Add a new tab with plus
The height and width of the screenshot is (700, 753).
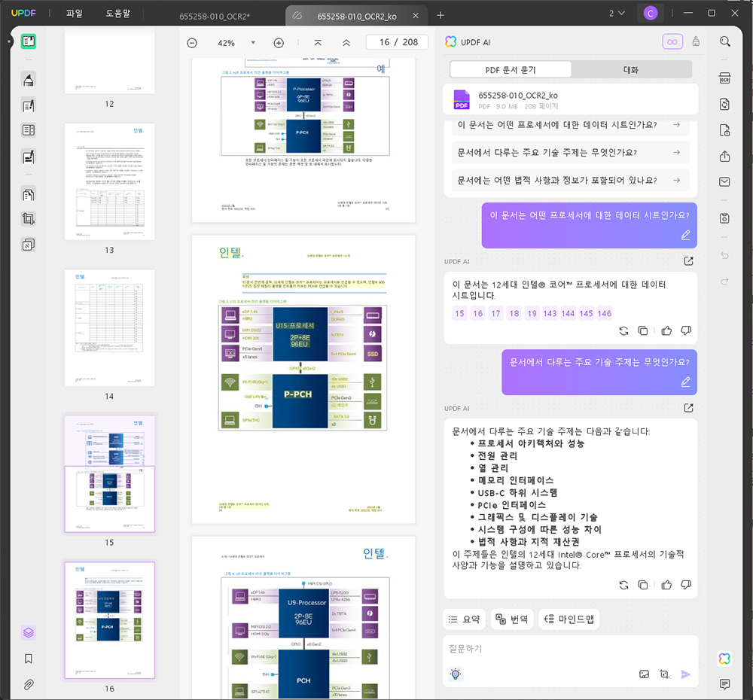[x=441, y=15]
